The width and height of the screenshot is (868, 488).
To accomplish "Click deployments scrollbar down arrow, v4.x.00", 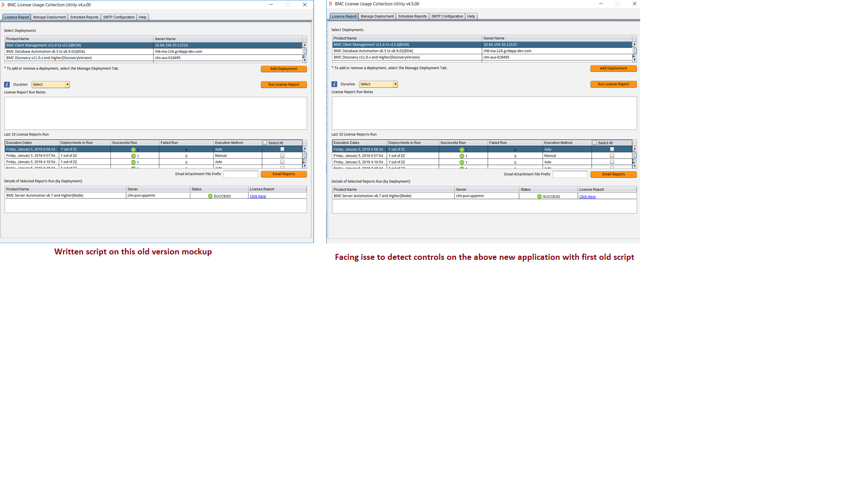I will (x=305, y=60).
